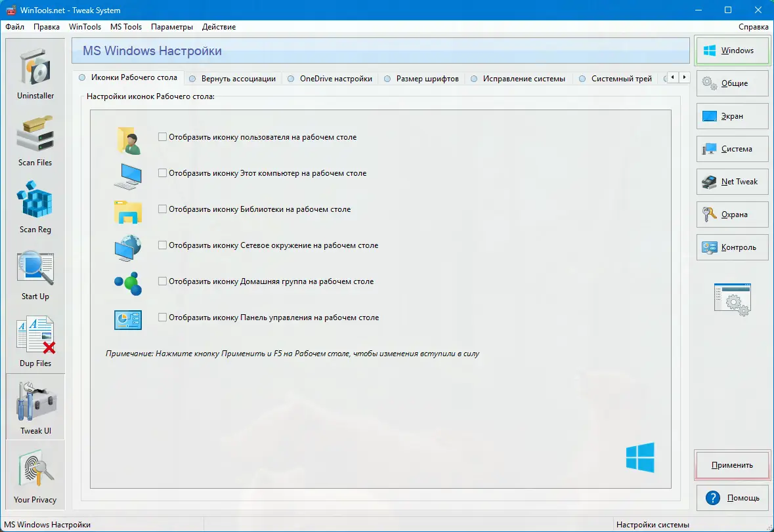Click the Примечание note about pressing F5
Viewport: 774px width, 532px height.
(292, 354)
